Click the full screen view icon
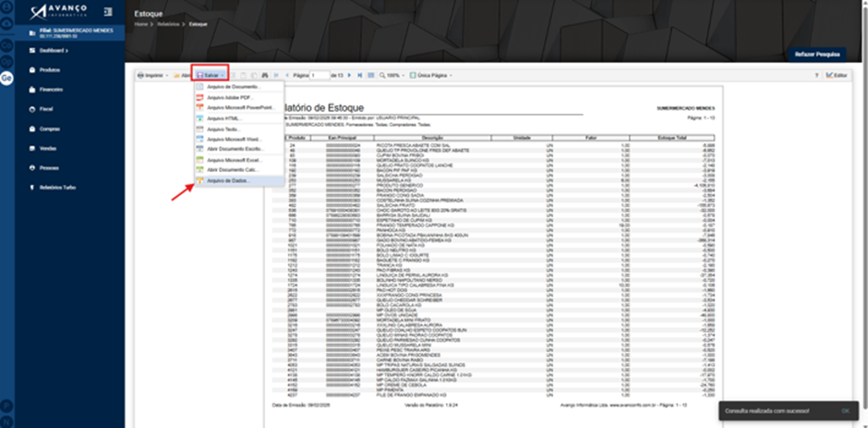This screenshot has width=868, height=428. click(371, 75)
